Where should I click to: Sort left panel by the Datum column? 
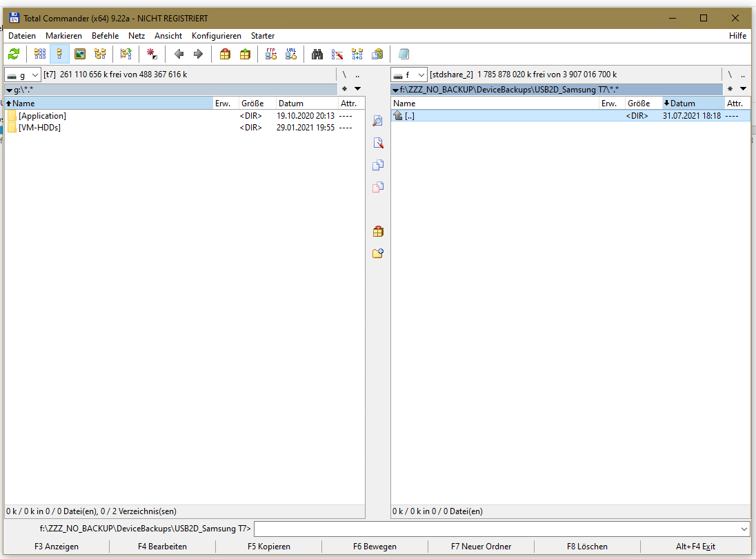point(307,104)
